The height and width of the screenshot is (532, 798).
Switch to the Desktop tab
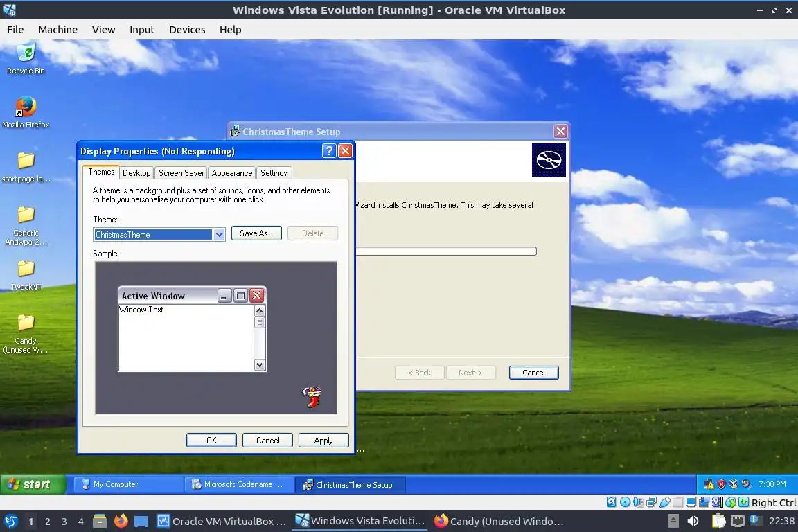click(x=136, y=173)
